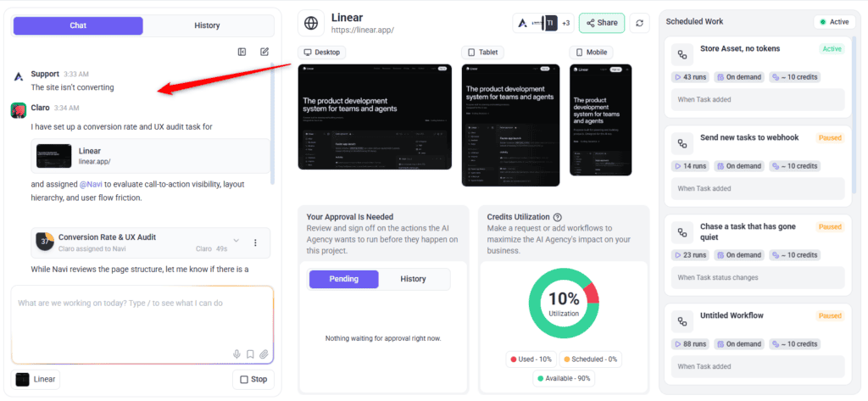This screenshot has width=868, height=401.
Task: Click 'The site isn't converting' message
Action: [x=73, y=87]
